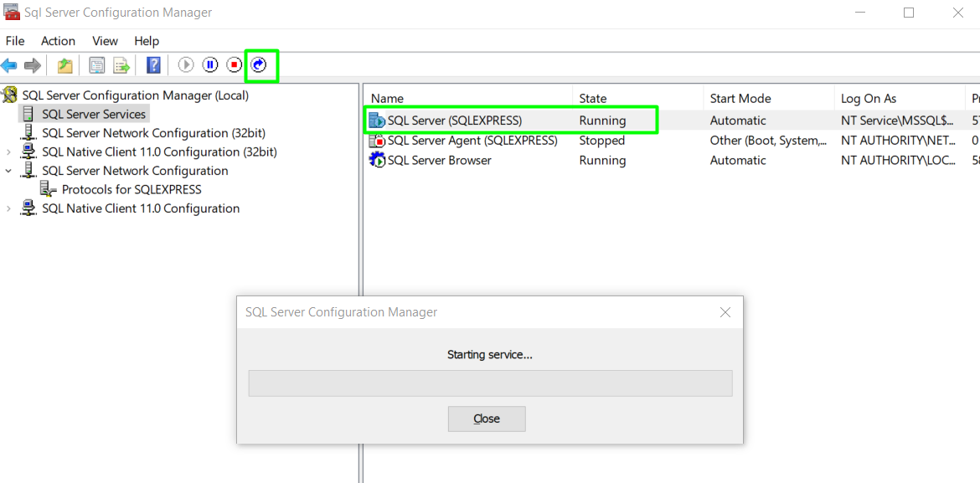Restart the service using the toolbar icon
Image resolution: width=980 pixels, height=483 pixels.
(x=259, y=65)
